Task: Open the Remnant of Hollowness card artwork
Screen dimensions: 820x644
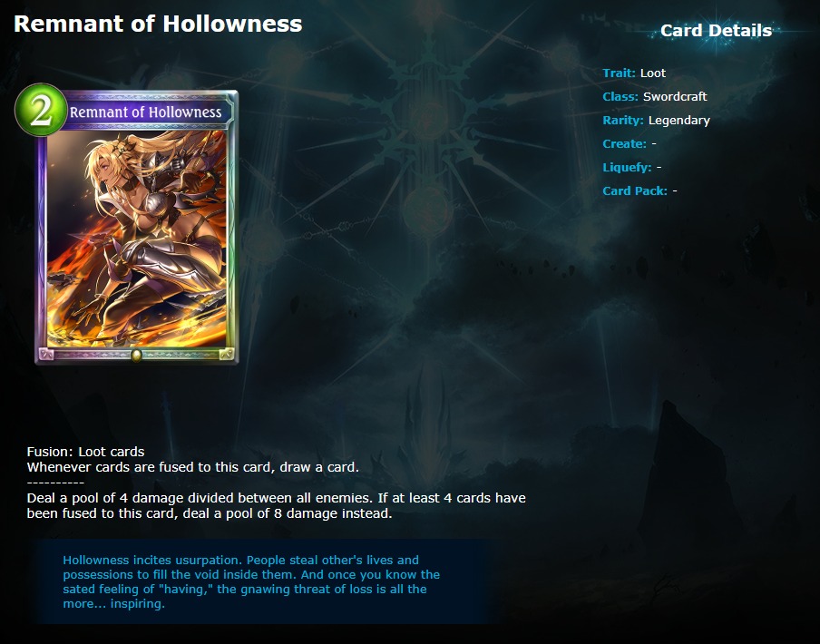Action: [x=137, y=238]
